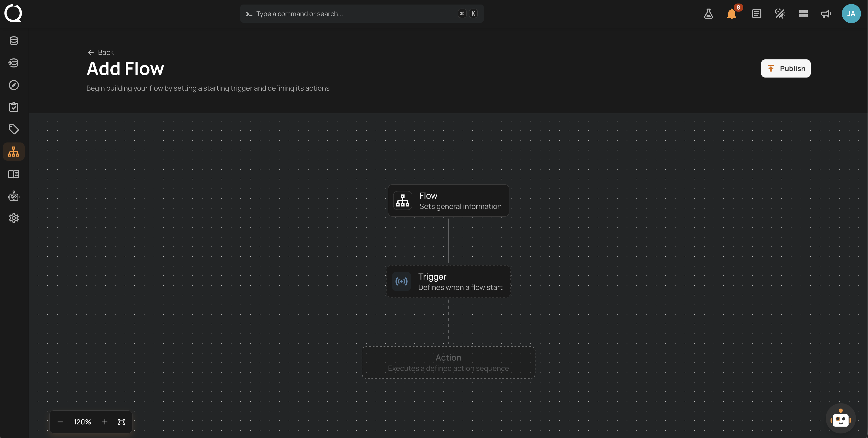Click the Action placeholder node

tap(448, 362)
